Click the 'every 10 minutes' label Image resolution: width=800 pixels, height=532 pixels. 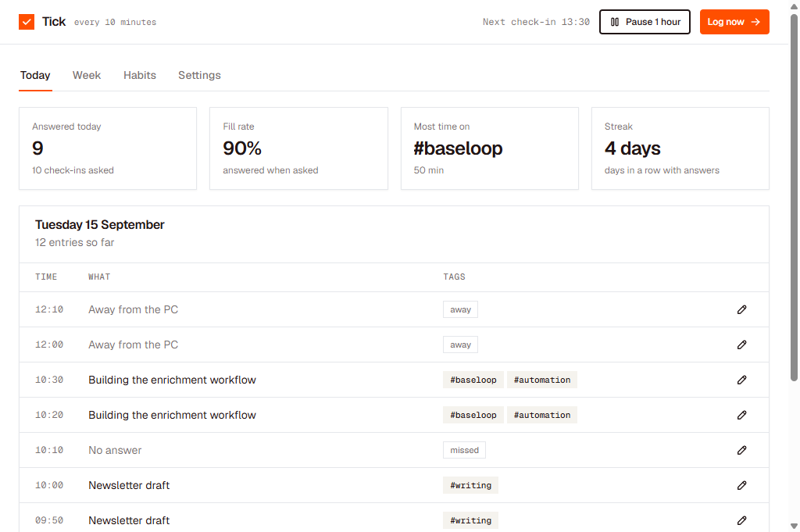(116, 23)
